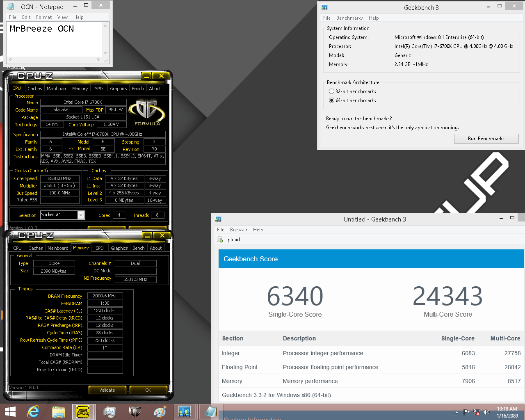Click the Core Voltage value 1.584 V
525x420 pixels.
coord(111,124)
